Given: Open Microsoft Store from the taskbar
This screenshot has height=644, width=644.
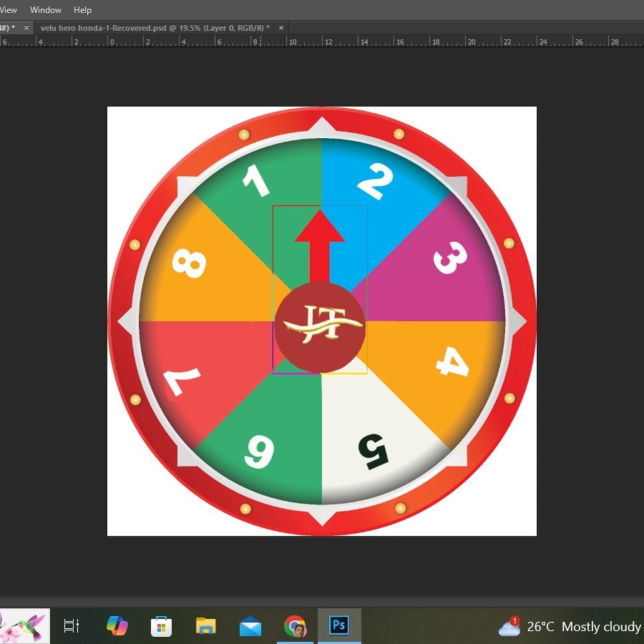Looking at the screenshot, I should (161, 625).
